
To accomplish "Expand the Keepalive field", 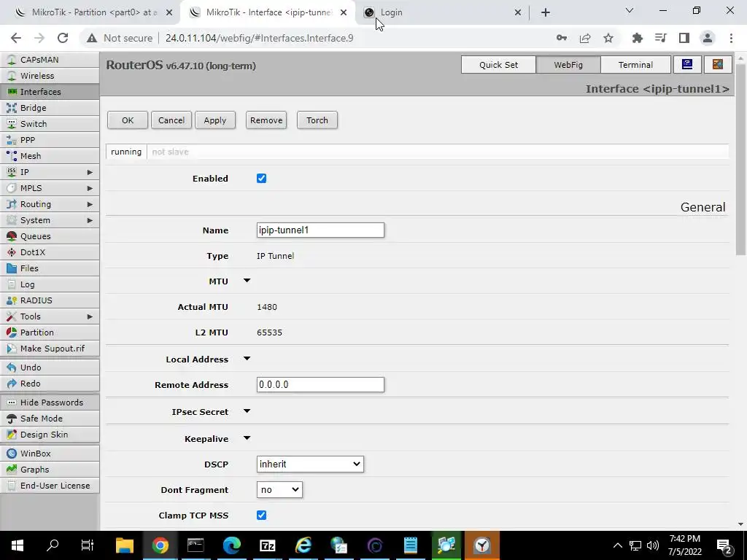I will [247, 438].
